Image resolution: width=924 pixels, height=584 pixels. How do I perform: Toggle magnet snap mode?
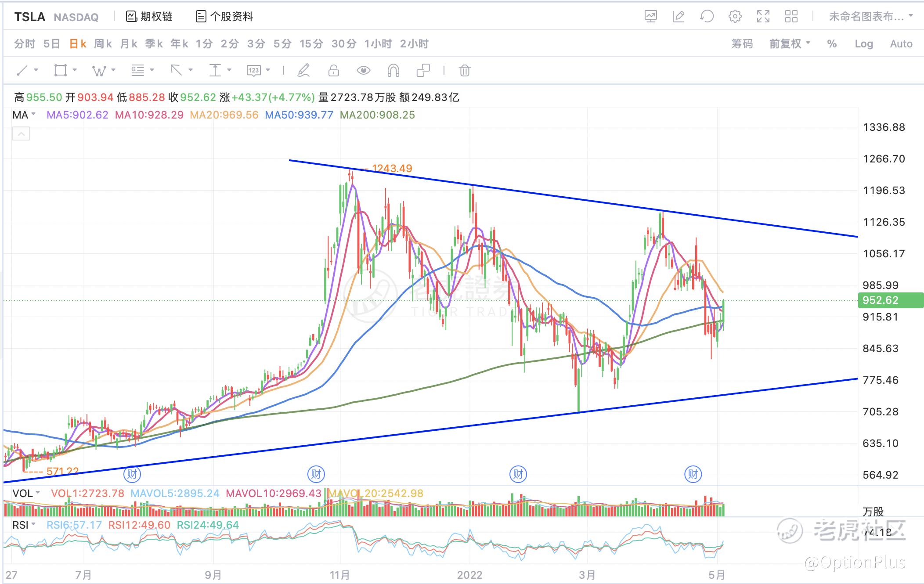(x=393, y=70)
